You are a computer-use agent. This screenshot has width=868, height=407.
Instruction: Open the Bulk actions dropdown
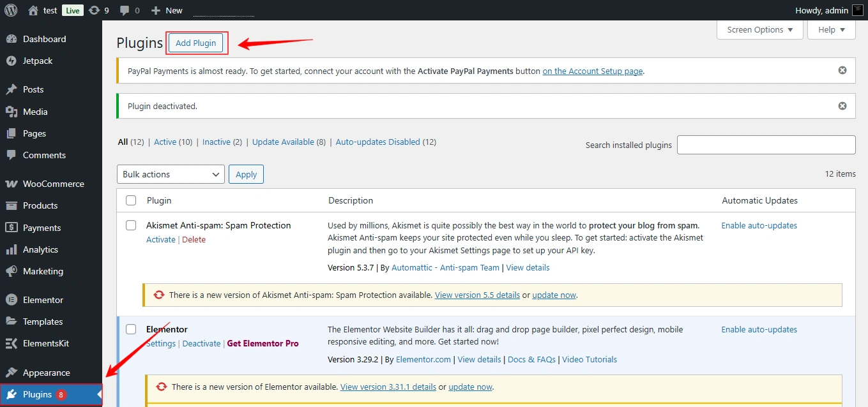(170, 174)
